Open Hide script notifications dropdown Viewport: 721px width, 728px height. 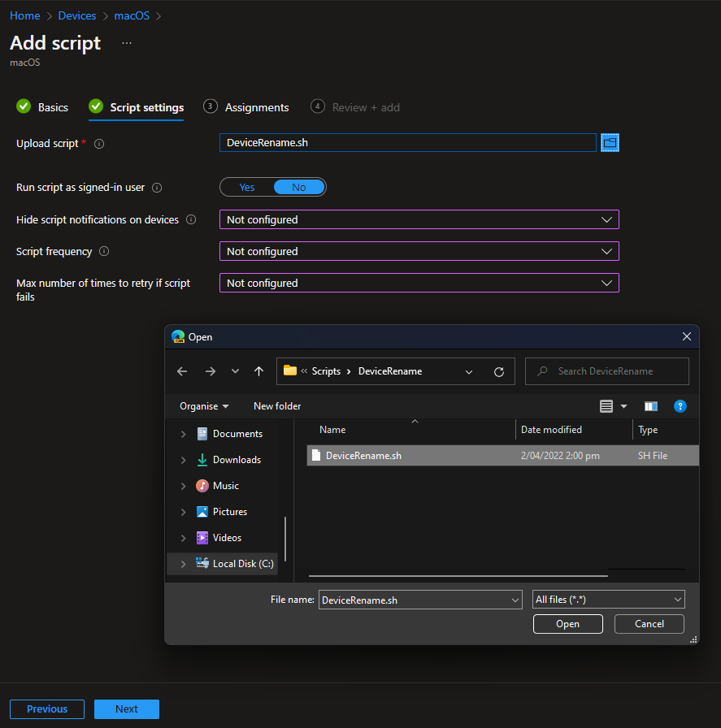coord(419,219)
